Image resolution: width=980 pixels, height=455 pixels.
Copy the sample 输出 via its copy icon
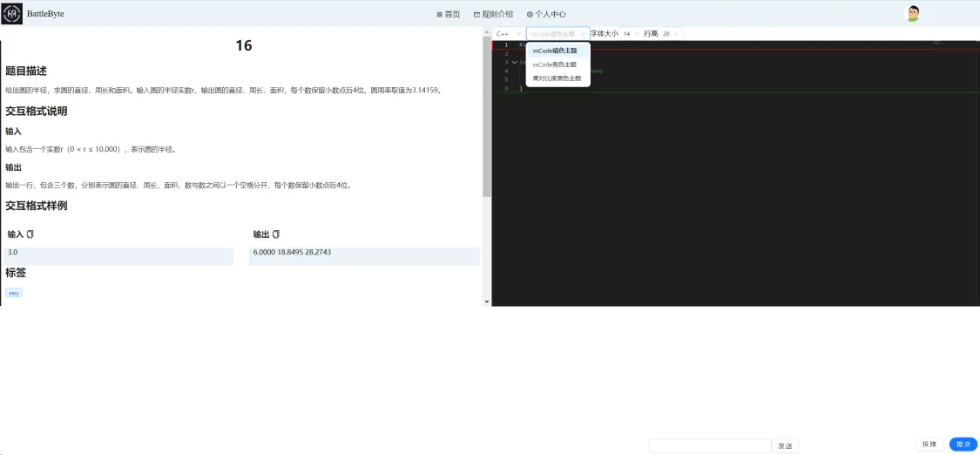[276, 234]
